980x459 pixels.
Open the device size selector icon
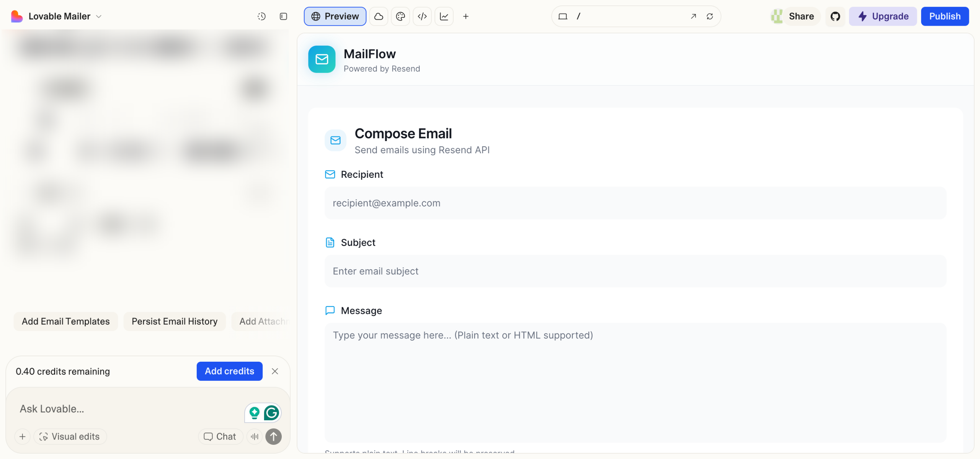pos(563,16)
